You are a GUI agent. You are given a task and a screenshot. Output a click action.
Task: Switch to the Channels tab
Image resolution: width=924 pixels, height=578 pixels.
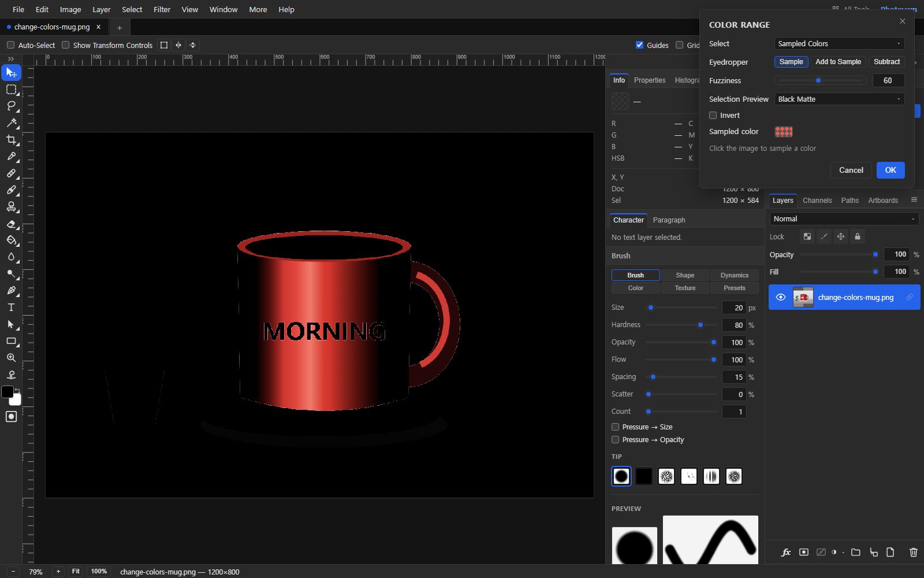[x=817, y=201]
